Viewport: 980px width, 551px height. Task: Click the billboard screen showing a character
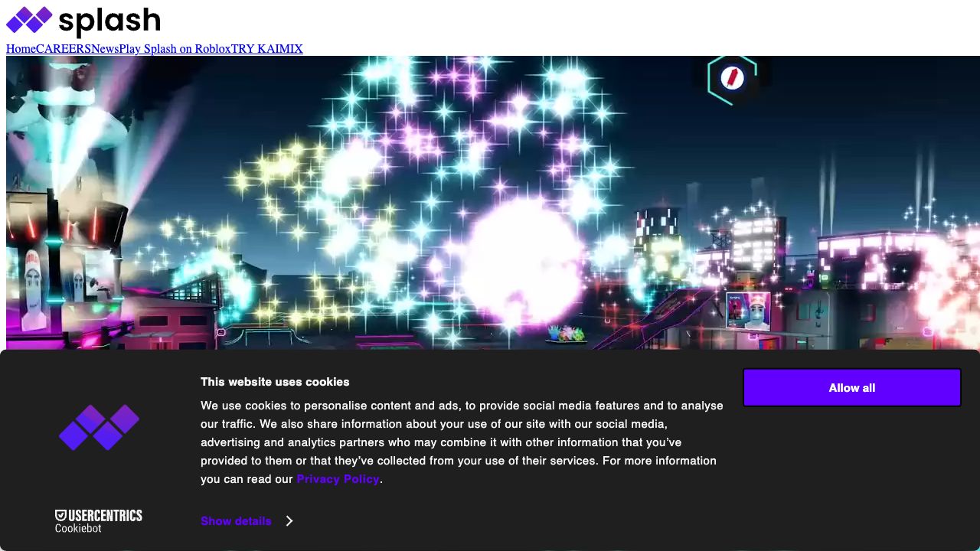click(747, 310)
